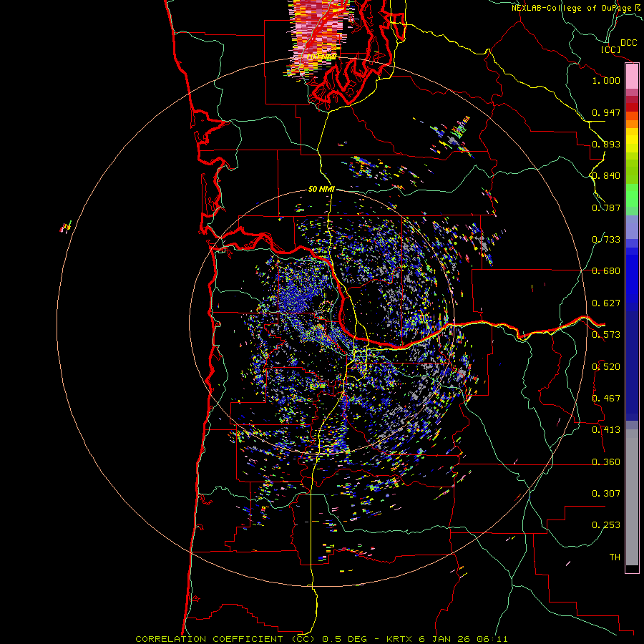Pick the gray color bar segment

tap(632, 497)
